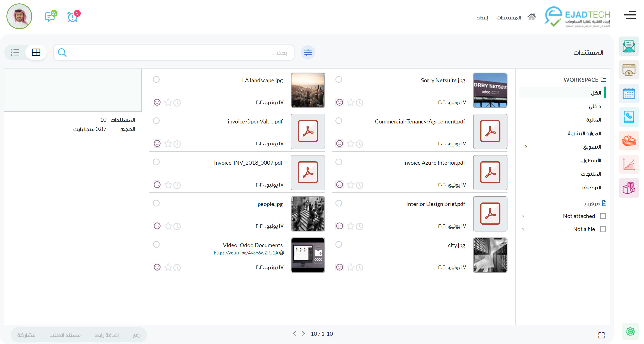
Task: Star the LA landscape.jpg document
Action: (168, 102)
